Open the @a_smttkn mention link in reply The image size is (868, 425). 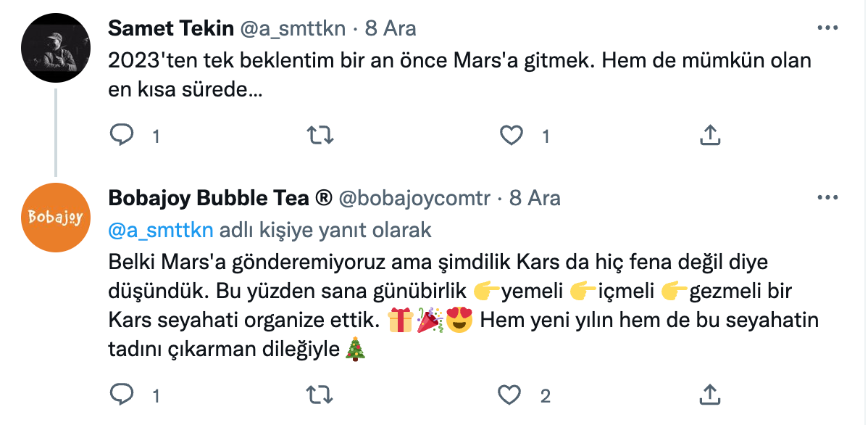[161, 231]
